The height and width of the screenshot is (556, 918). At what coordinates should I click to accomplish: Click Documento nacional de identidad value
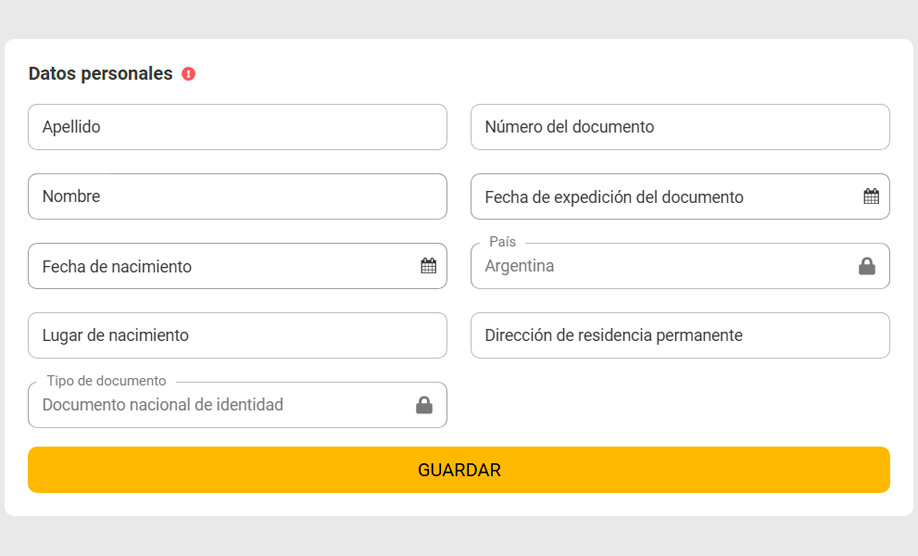[x=163, y=405]
